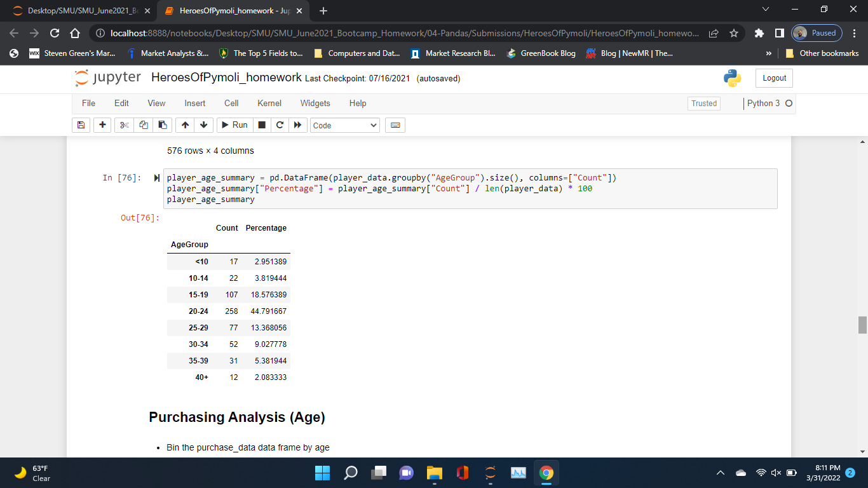
Task: Move selected cell up arrow
Action: pos(186,125)
